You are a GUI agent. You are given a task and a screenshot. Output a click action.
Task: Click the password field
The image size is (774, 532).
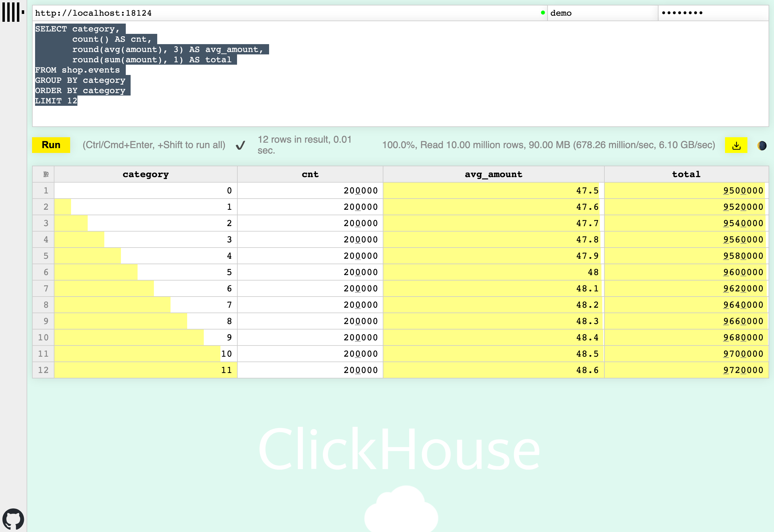[x=713, y=13]
